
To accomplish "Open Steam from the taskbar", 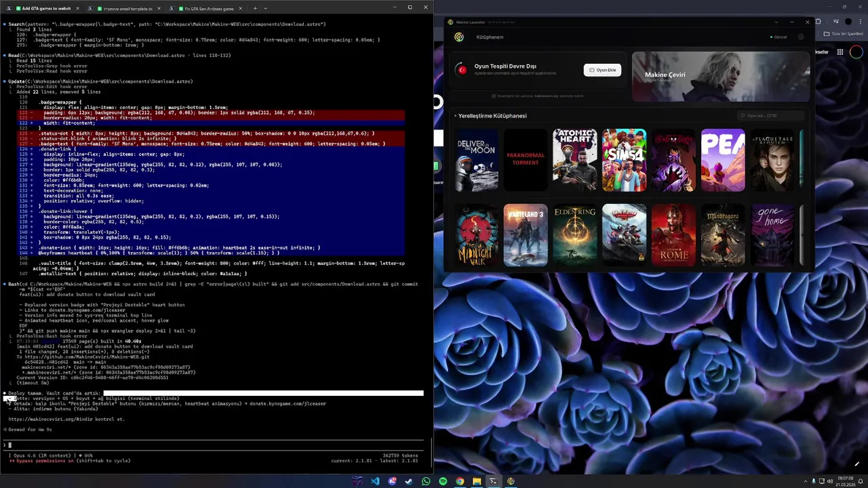I will (x=409, y=481).
